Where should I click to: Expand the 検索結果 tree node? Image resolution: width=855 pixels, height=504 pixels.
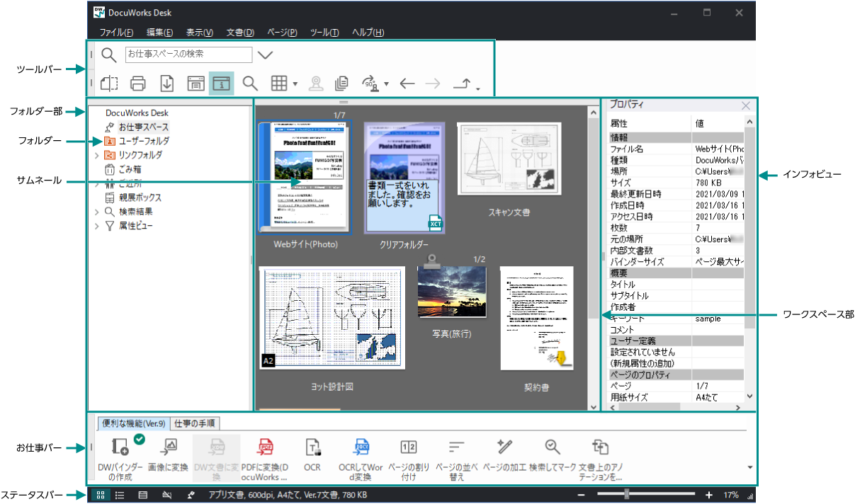(96, 212)
